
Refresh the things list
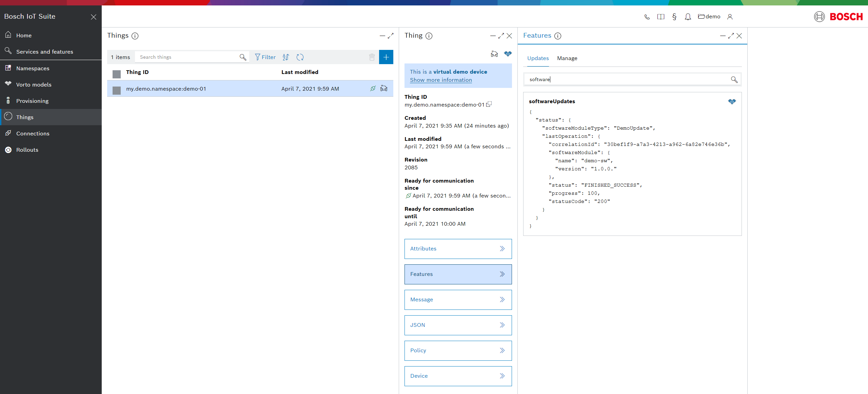click(x=300, y=57)
